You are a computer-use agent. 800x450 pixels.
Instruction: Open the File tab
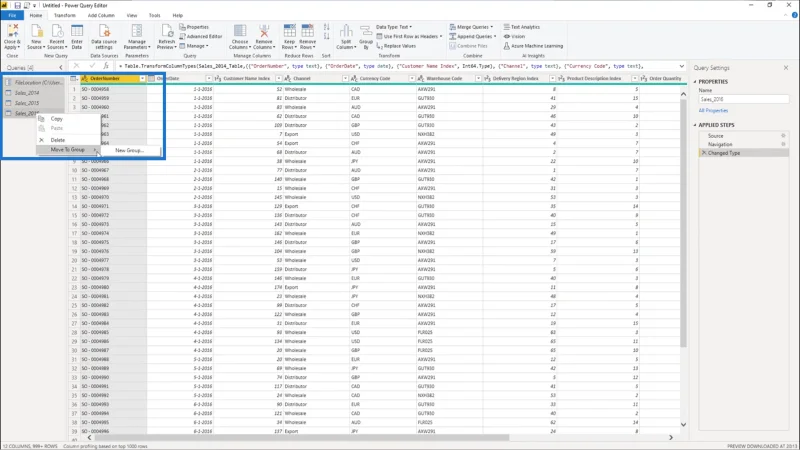tap(12, 15)
